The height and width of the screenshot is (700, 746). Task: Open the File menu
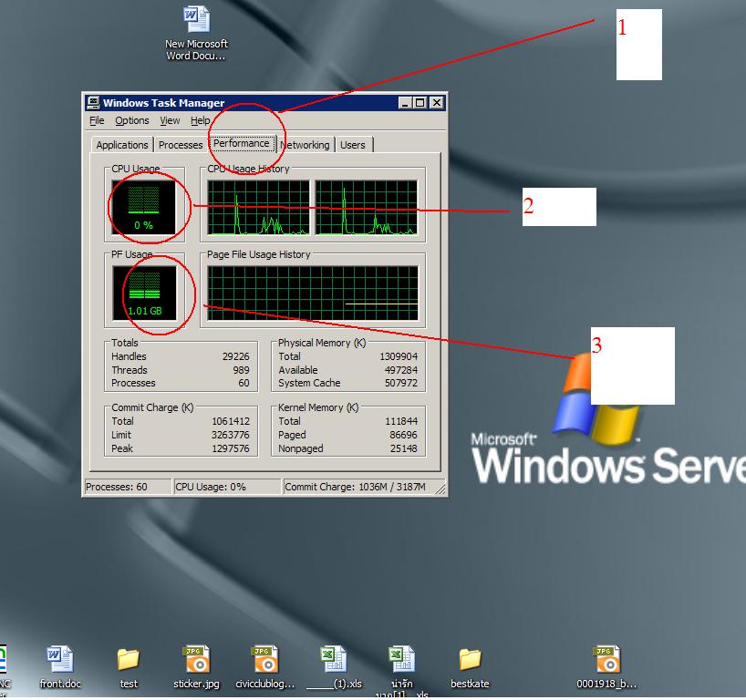point(98,120)
